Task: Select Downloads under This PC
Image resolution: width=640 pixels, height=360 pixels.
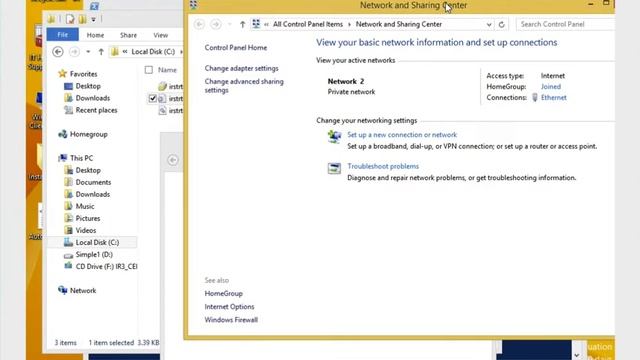Action: pos(93,194)
